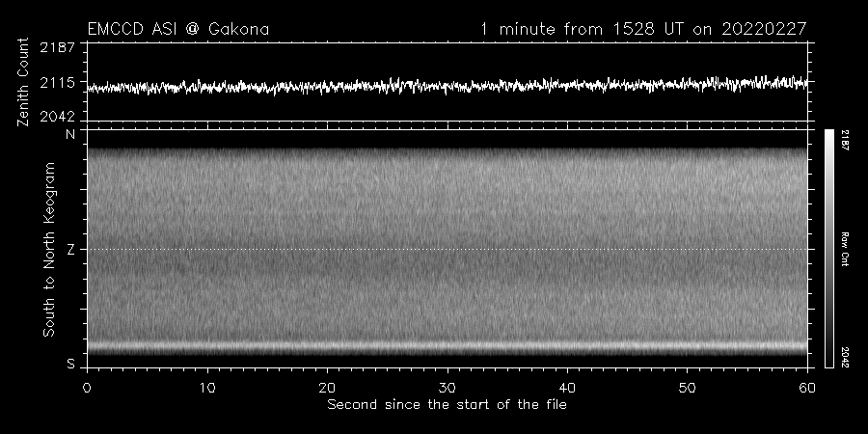Click the 2042 tick label on the zenith count axis
This screenshot has width=868, height=434.
click(x=58, y=117)
